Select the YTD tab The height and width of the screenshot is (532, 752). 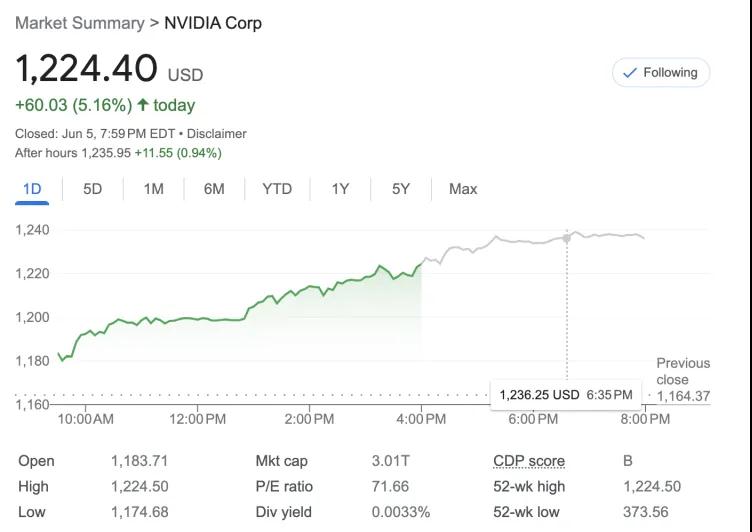pos(277,189)
